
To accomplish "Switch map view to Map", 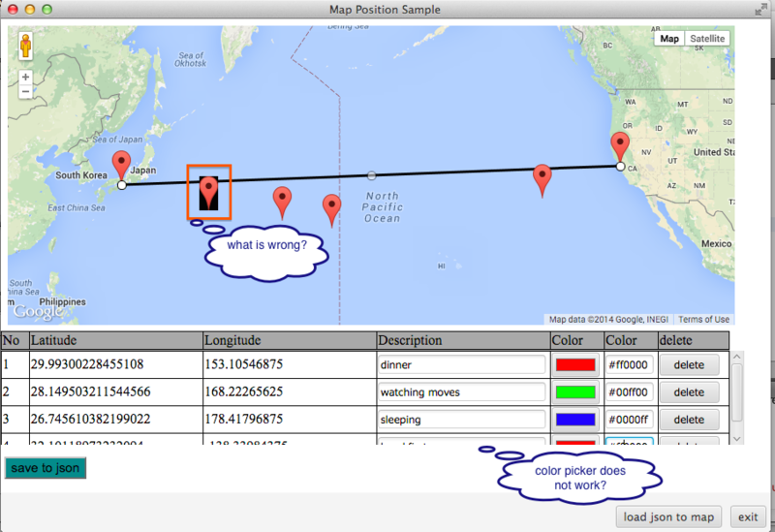I will tap(669, 39).
